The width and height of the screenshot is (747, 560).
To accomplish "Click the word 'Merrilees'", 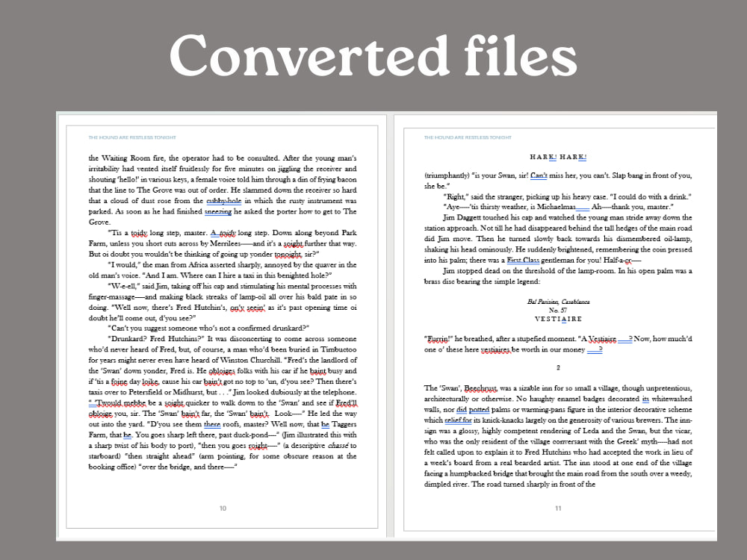I will (226, 243).
